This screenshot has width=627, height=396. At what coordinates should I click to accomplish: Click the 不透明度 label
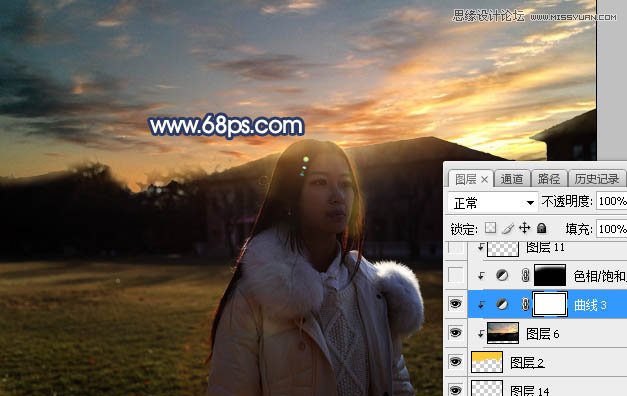567,201
